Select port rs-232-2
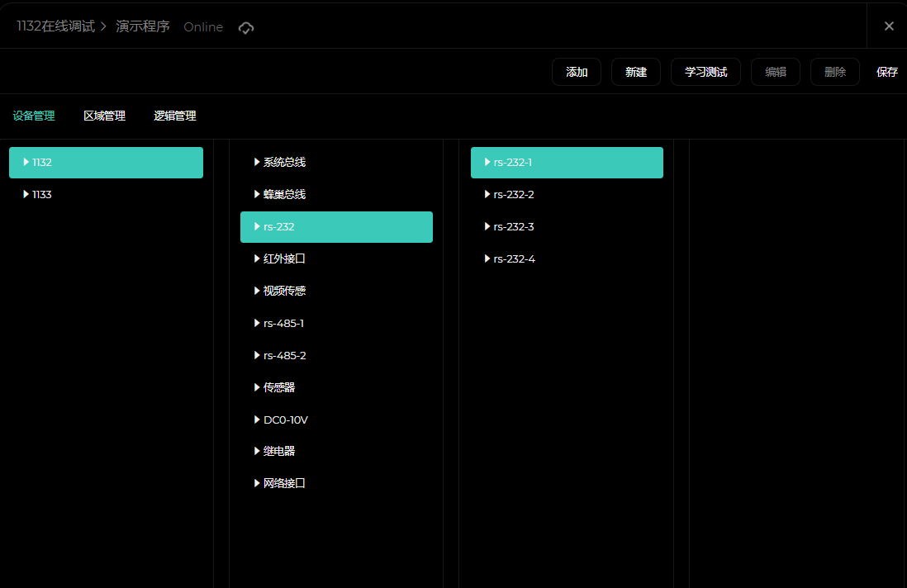This screenshot has height=588, width=907. coord(567,195)
